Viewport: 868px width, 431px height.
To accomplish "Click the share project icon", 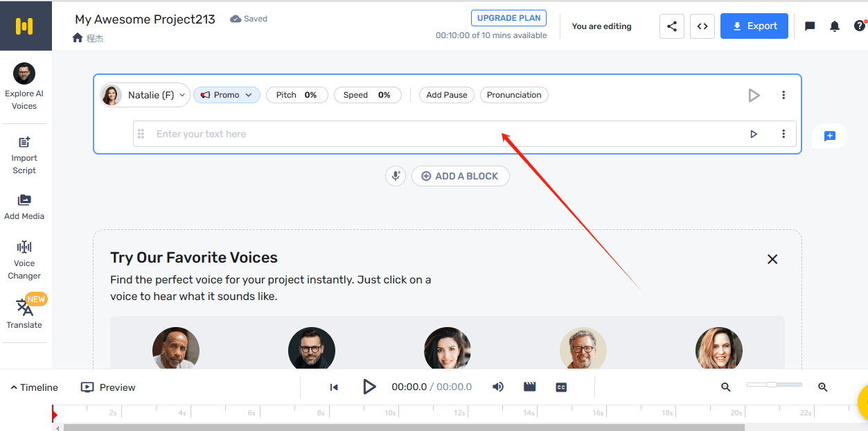I will pos(671,26).
